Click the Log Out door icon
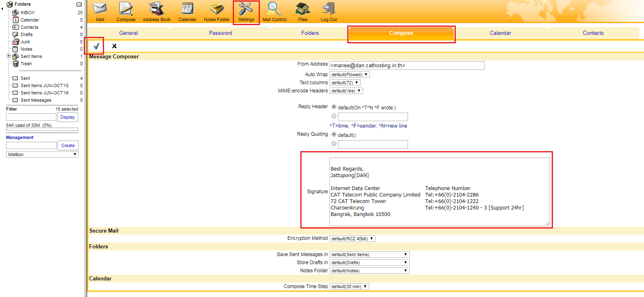The image size is (644, 297). [328, 9]
